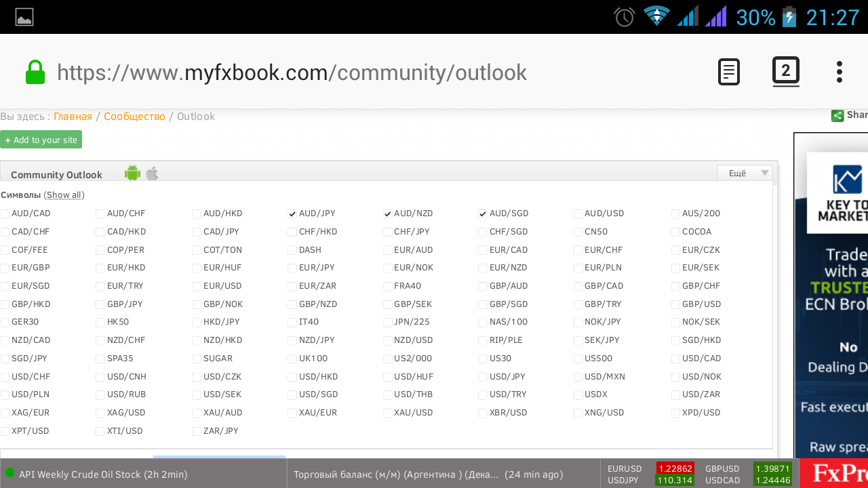Open the browser tabs switcher showing 2

coord(786,71)
